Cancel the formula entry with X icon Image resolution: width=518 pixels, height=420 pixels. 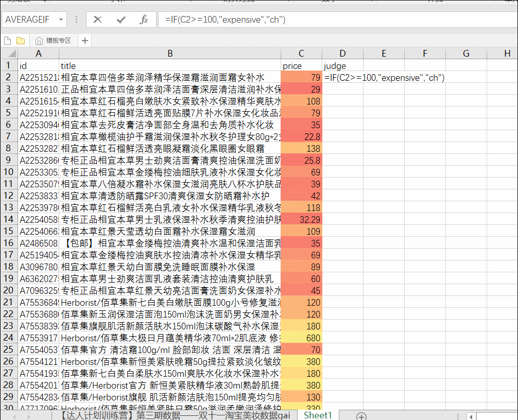coord(97,20)
